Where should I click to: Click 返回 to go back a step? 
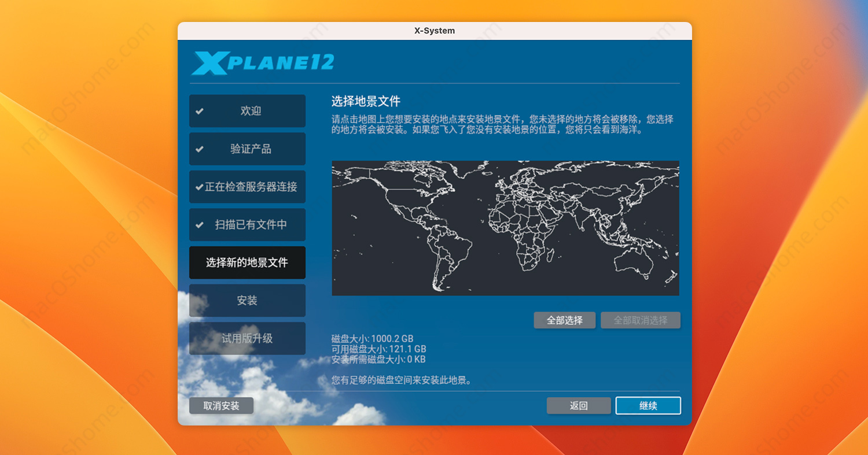(x=579, y=405)
